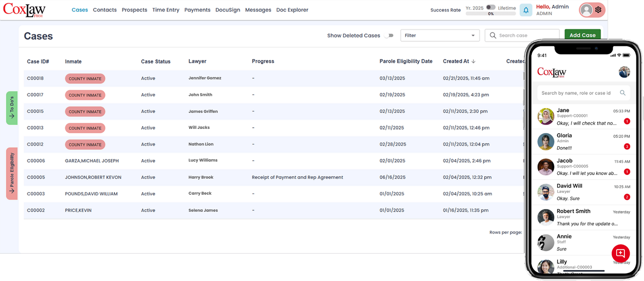Tap the unread badge on David Will's chat
The image size is (644, 281).
coord(627,197)
